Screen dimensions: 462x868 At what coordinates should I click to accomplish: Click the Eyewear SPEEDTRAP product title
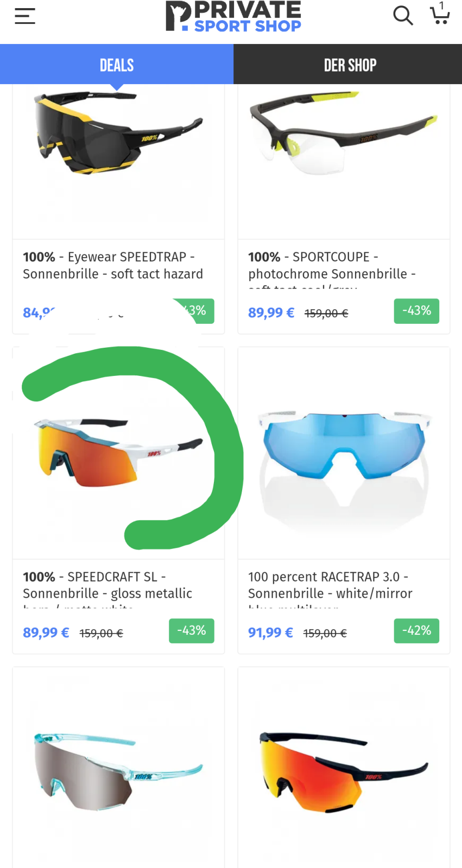113,265
